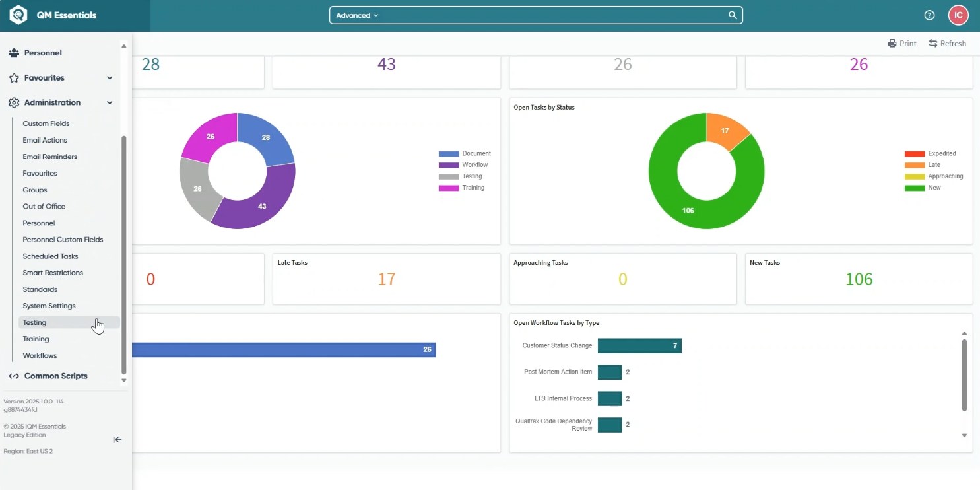This screenshot has height=490, width=980.
Task: Click the magenta Training donut slice 26
Action: pos(211,137)
